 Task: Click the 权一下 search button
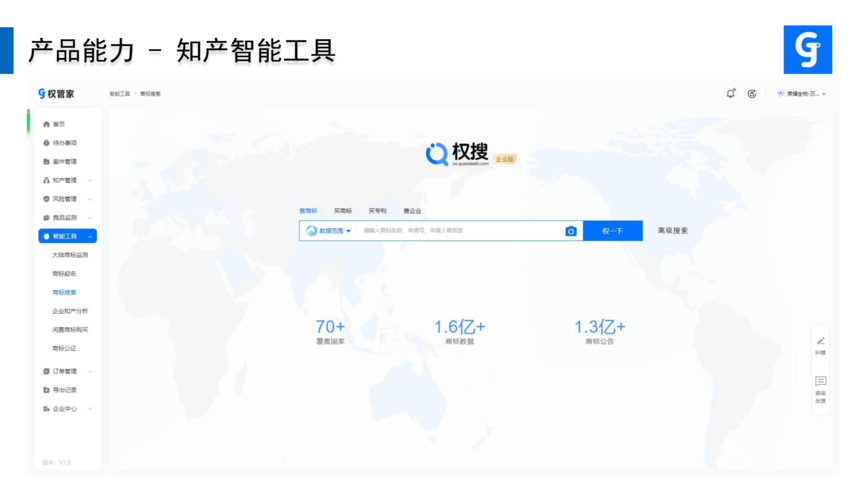coord(613,230)
